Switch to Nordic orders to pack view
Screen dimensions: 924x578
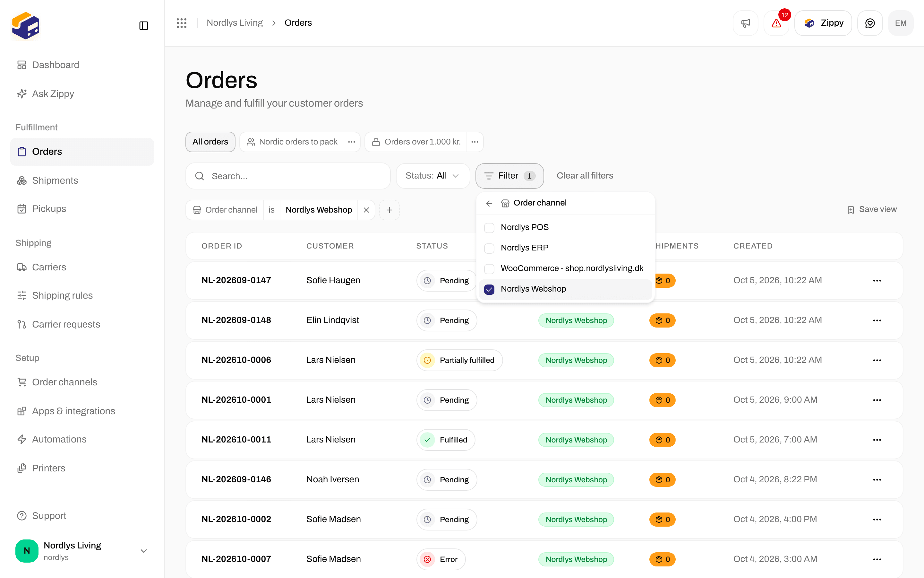(292, 142)
